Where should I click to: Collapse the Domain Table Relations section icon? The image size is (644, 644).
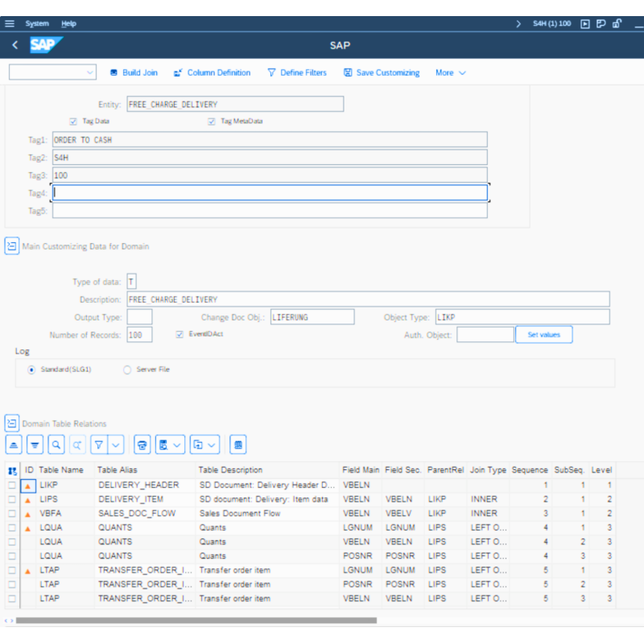[x=12, y=423]
